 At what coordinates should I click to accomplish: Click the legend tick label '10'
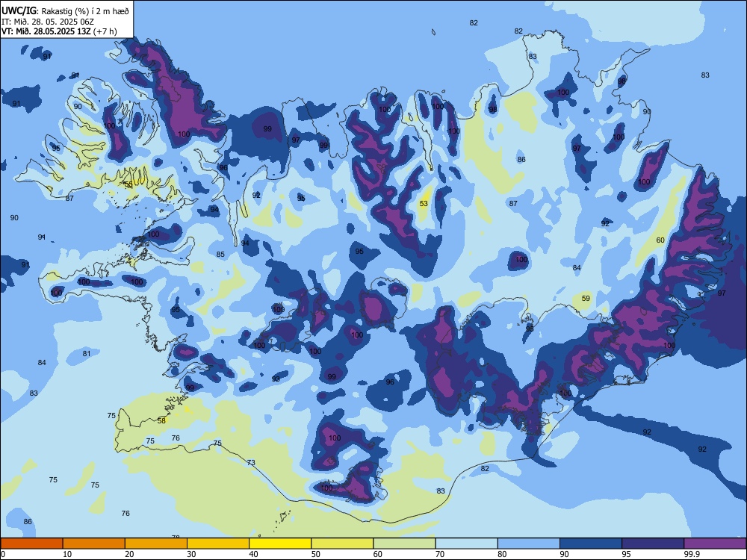67,554
